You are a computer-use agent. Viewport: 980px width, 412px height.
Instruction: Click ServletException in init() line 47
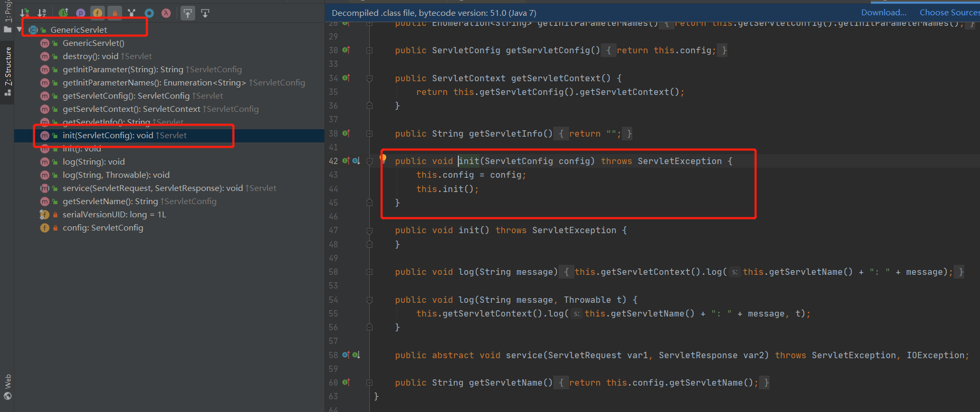[574, 231]
